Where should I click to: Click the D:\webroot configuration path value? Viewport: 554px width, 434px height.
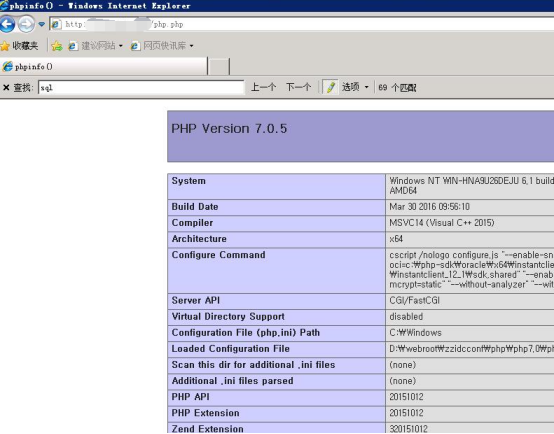click(x=471, y=349)
